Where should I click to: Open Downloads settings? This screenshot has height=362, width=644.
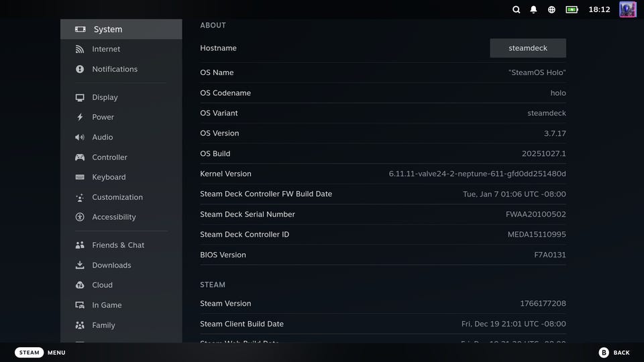click(121, 265)
